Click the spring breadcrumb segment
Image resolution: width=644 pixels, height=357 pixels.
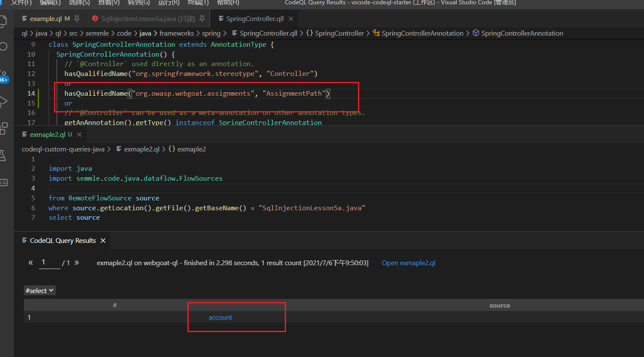211,33
